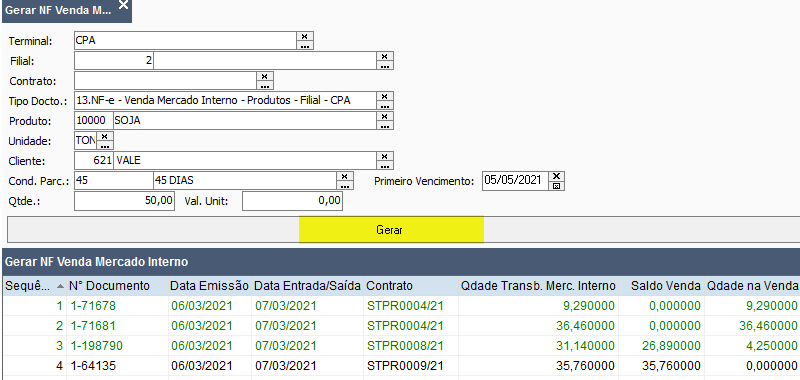
Task: Sort by the Data Entrada/Saída column header
Action: [308, 286]
